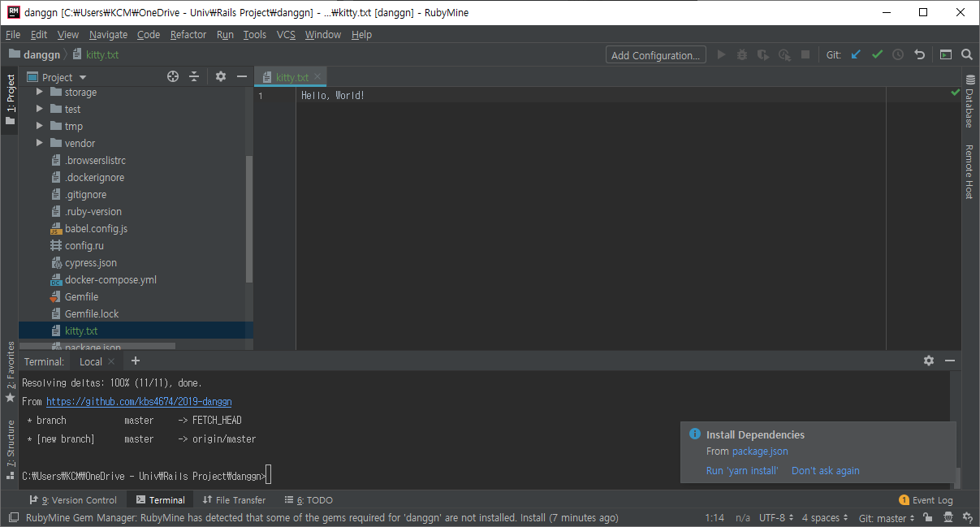Toggle the read-only lock icon in status bar

[927, 517]
